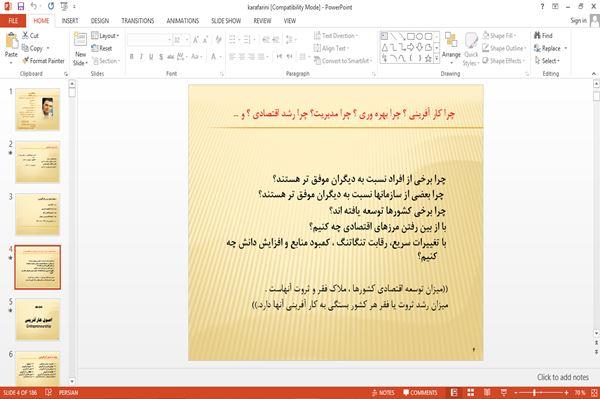Screen dimensions: 600x399
Task: Switch to Slide Sorter view in status bar
Action: point(470,392)
